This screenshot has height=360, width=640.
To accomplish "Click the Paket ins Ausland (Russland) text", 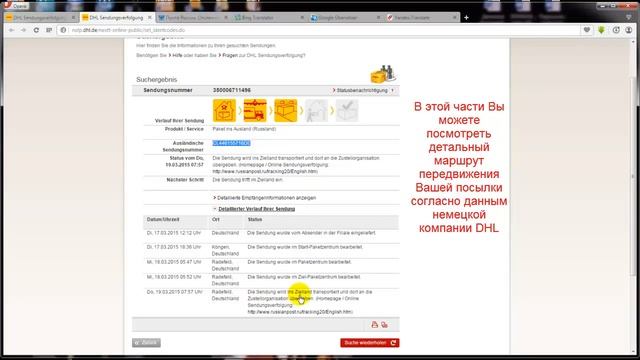I will pyautogui.click(x=244, y=129).
